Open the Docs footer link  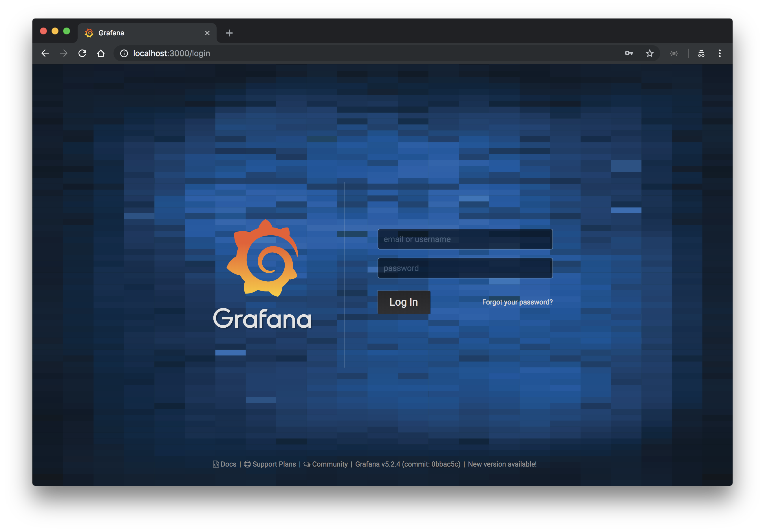click(228, 464)
